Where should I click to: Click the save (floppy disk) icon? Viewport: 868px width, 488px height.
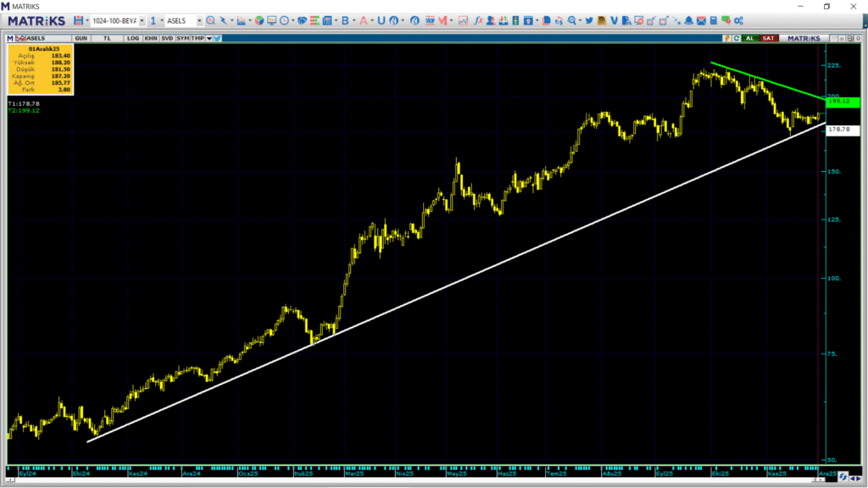tap(78, 20)
